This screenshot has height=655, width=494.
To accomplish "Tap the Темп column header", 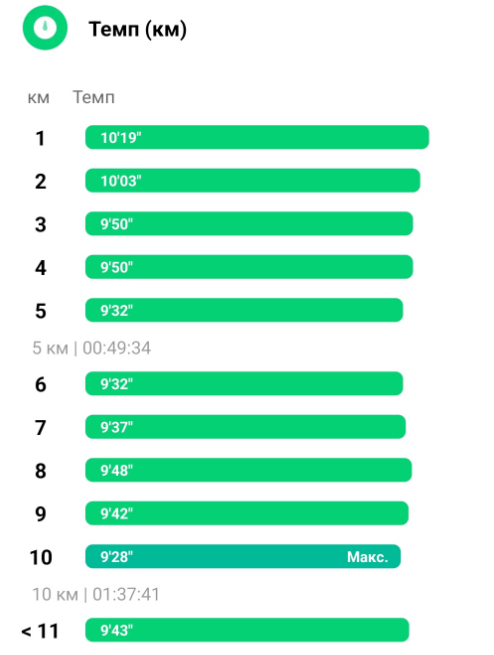I will (94, 97).
